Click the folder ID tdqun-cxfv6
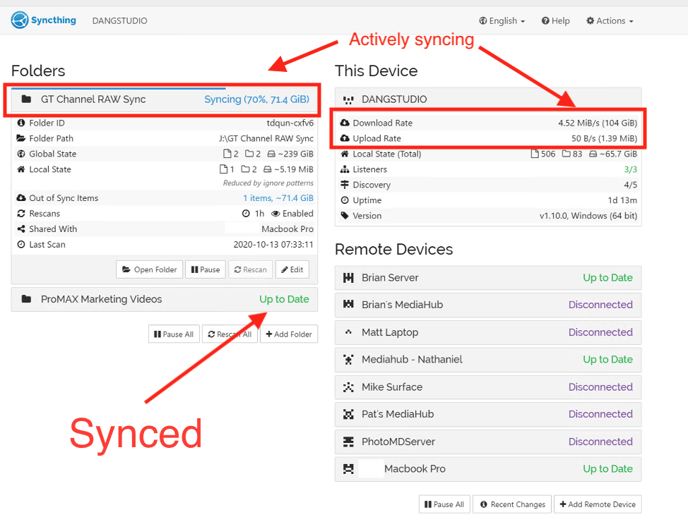Screen dimensions: 688x529 [290, 123]
